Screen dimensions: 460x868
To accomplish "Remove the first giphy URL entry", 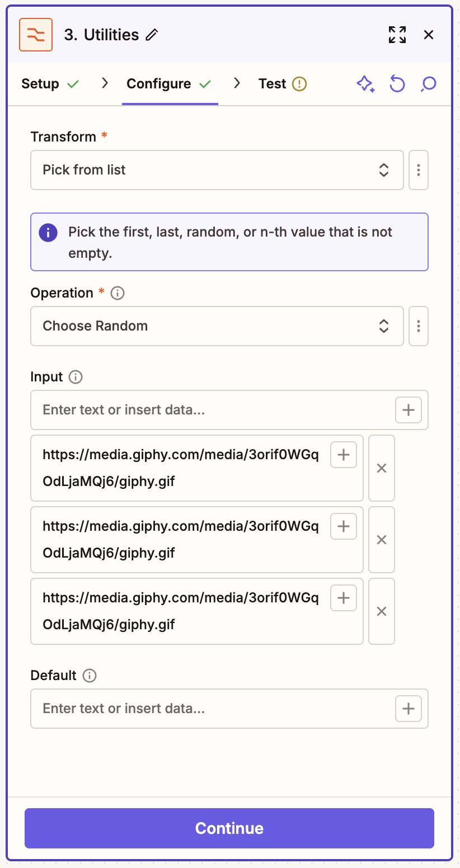I will (381, 468).
